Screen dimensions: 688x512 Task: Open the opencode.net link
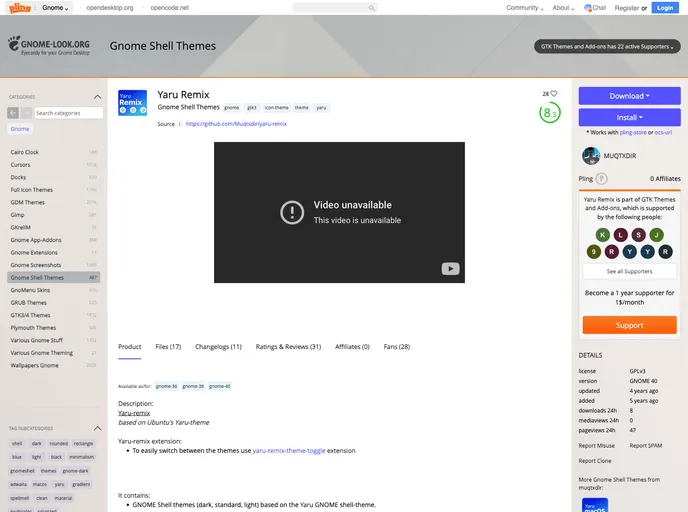[x=169, y=7]
